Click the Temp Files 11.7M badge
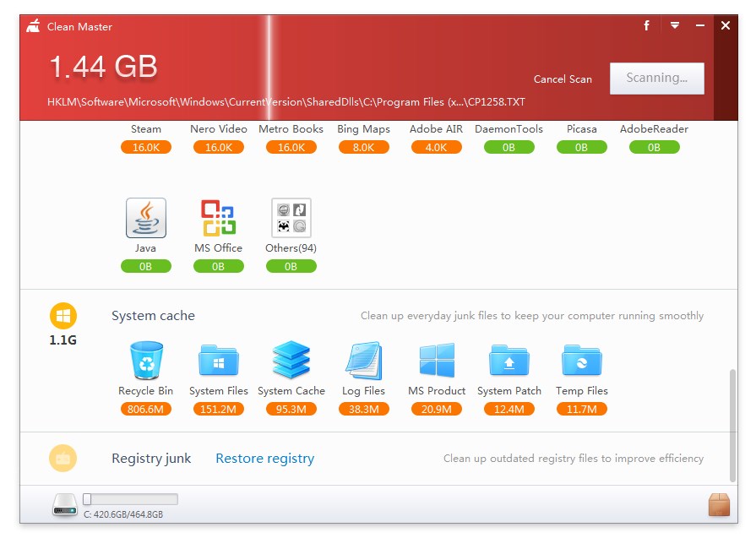 click(582, 409)
